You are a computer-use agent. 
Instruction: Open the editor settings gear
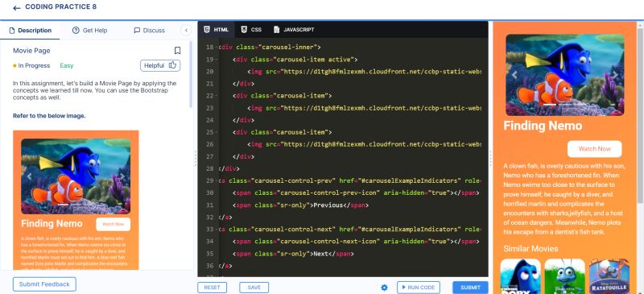coord(385,288)
